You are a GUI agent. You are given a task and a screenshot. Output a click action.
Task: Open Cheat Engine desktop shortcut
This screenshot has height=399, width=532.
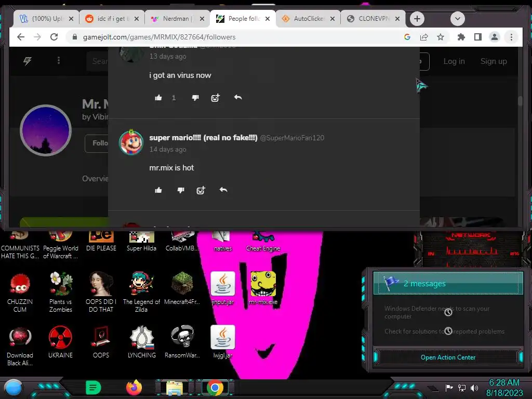pyautogui.click(x=263, y=242)
